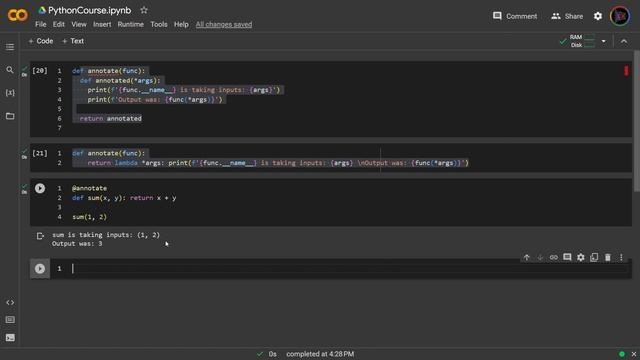
Task: Star the PythonCourse.ipynb notebook
Action: (x=144, y=10)
